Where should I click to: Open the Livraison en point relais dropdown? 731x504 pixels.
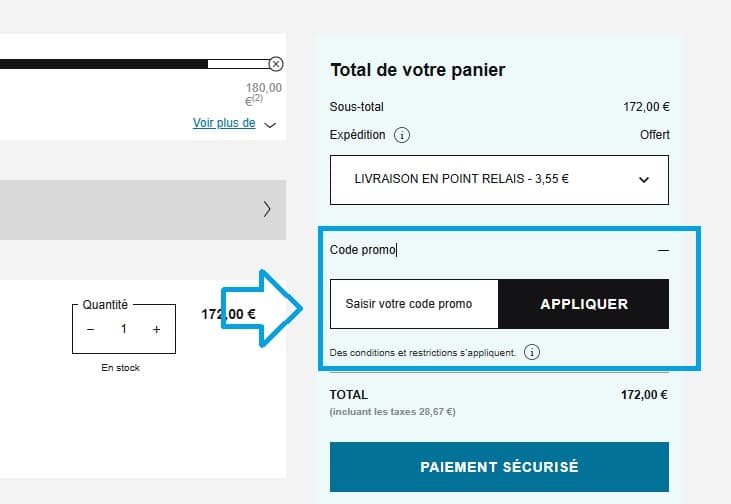point(498,180)
